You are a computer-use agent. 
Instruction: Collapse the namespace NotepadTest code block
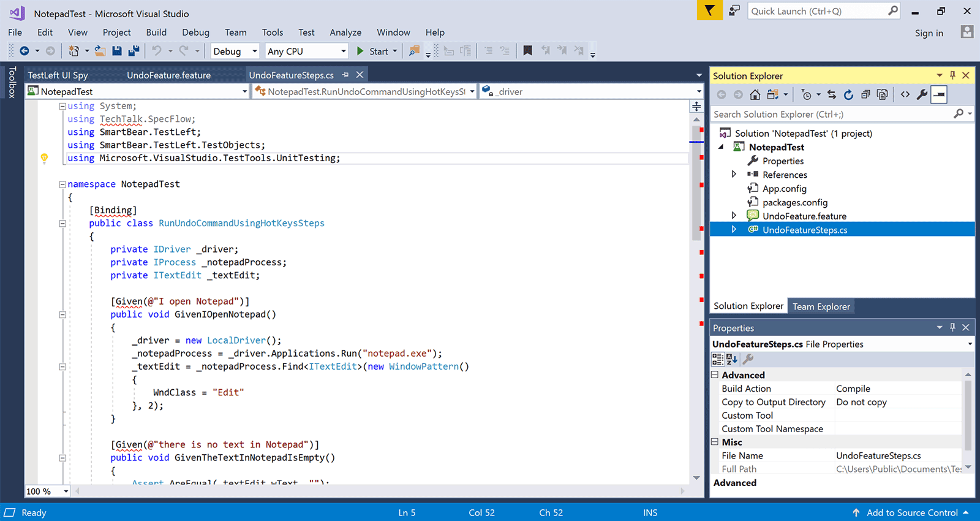(x=62, y=184)
